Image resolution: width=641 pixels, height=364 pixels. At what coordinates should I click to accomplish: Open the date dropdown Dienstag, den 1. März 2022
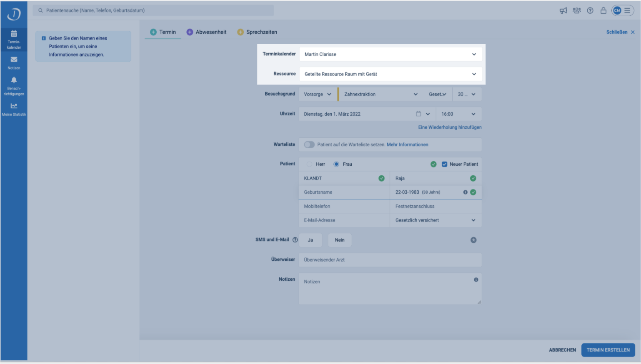click(367, 114)
